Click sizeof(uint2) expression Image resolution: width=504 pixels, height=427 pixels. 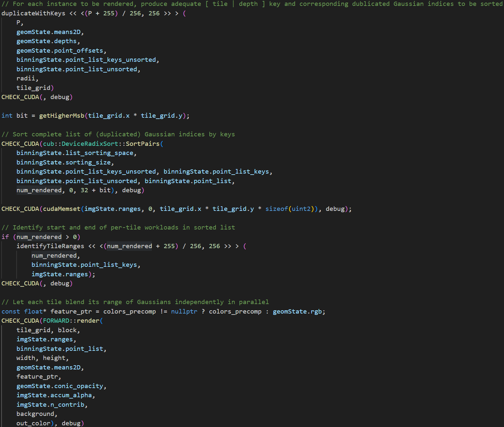tap(290, 209)
